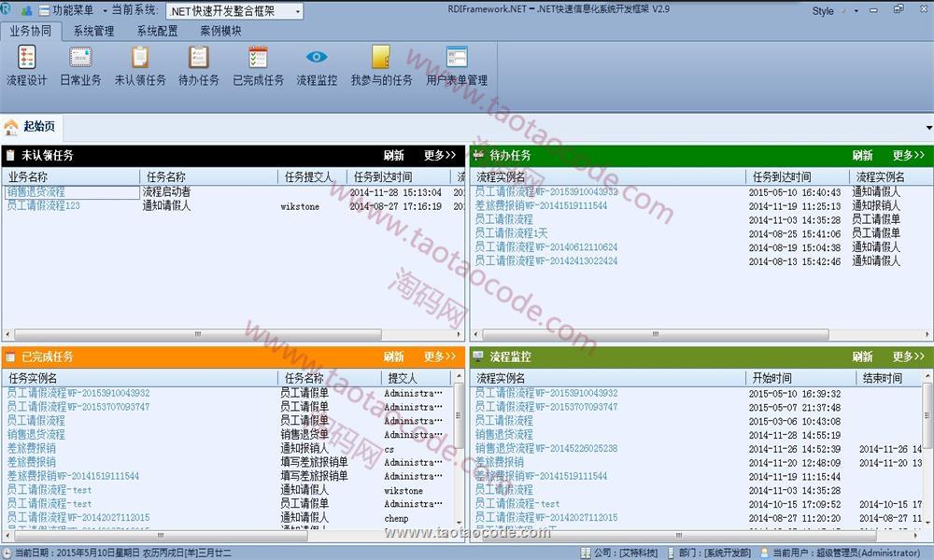Screen dimensions: 934x560
Task: Select the 案例模块 ribbon tab
Action: pos(220,31)
